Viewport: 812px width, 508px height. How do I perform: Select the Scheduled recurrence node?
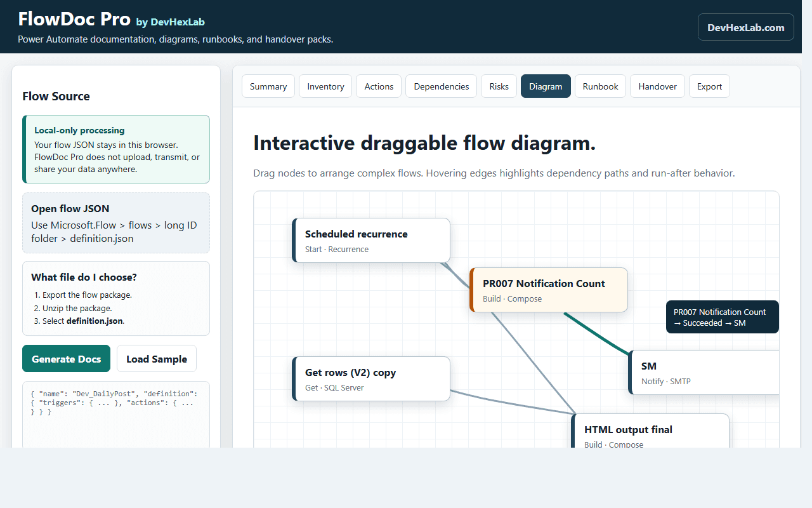pyautogui.click(x=371, y=241)
